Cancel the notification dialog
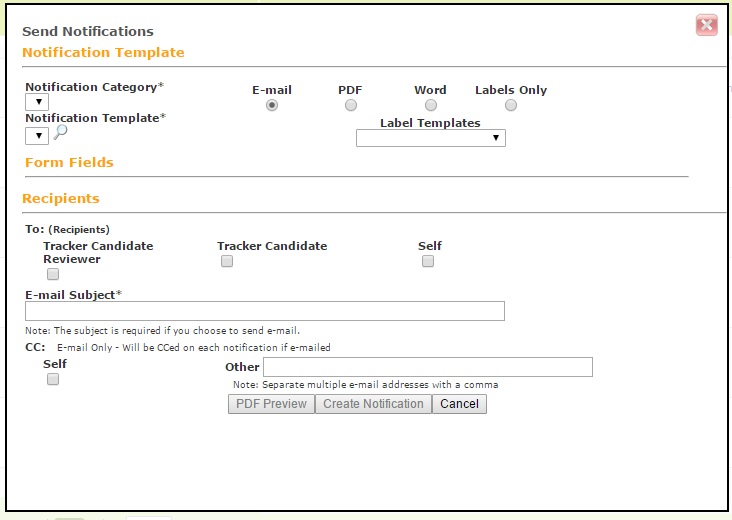This screenshot has height=520, width=732. point(459,404)
